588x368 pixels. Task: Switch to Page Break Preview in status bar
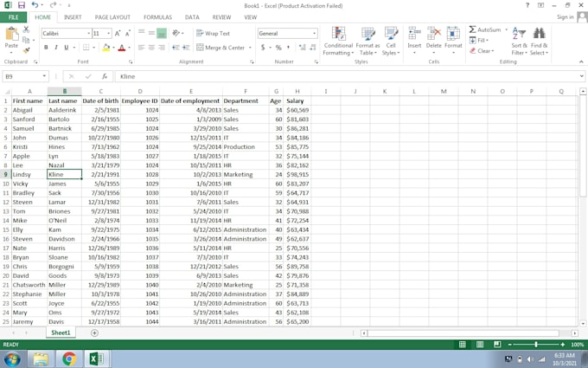tap(497, 345)
